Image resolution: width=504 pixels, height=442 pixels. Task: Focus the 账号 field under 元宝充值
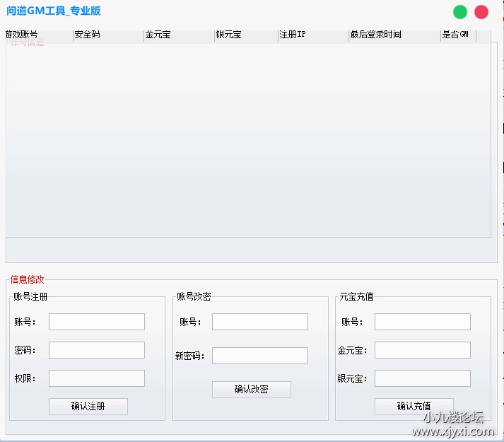[423, 322]
